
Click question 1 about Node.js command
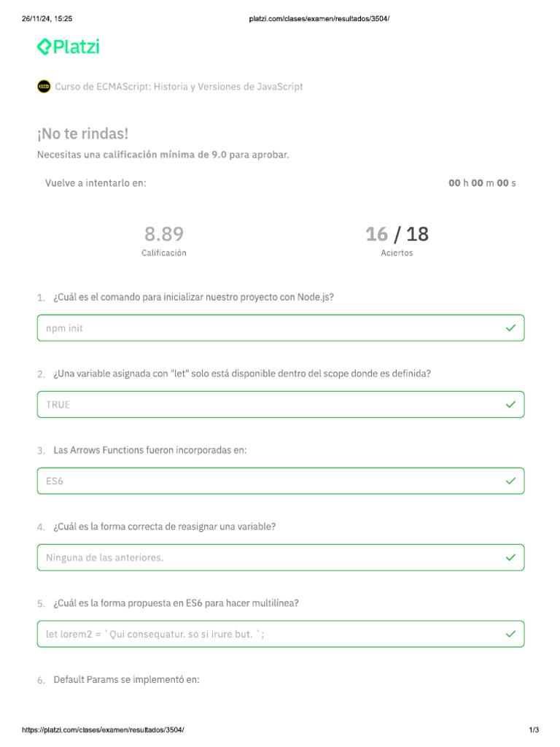(193, 297)
